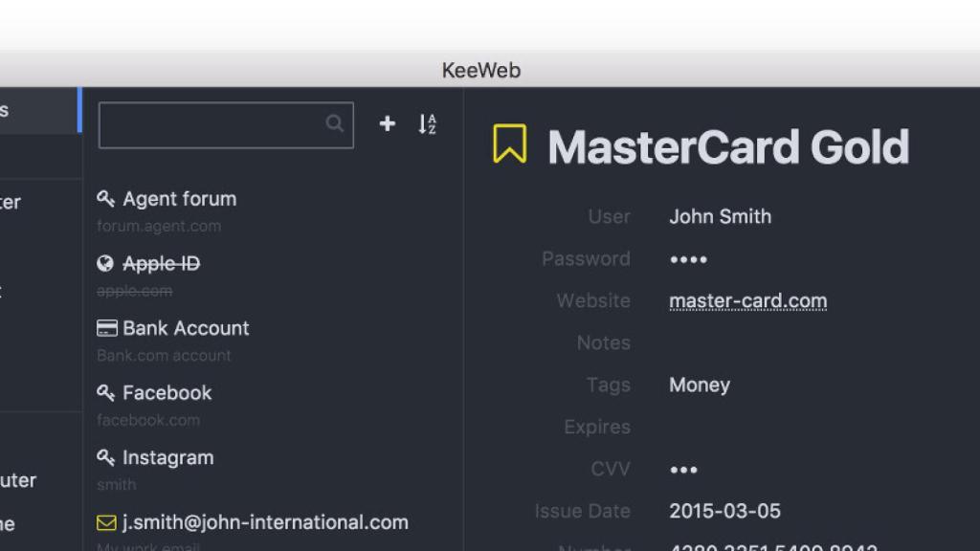Select the Bank Account entry
Screen dimensions: 980x551
pyautogui.click(x=186, y=328)
